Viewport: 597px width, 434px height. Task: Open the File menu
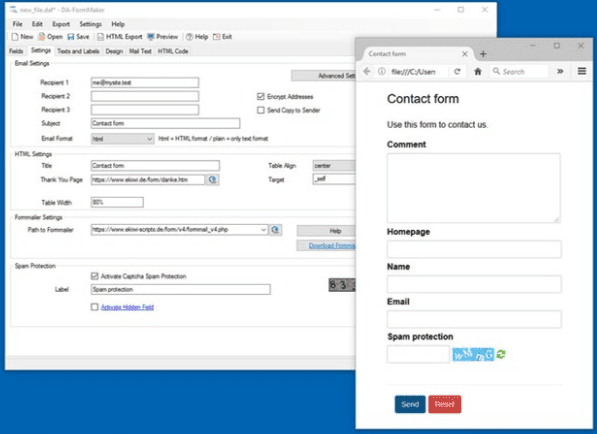pos(18,24)
